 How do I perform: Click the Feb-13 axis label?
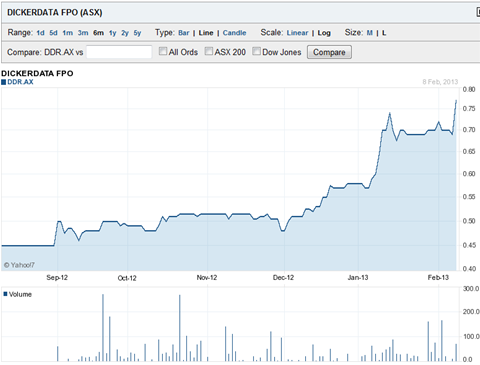point(438,278)
